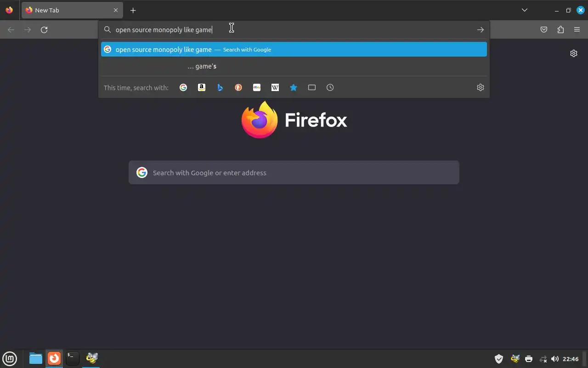Open search settings gear in dropdown
Viewport: 588px width, 368px height.
(481, 87)
